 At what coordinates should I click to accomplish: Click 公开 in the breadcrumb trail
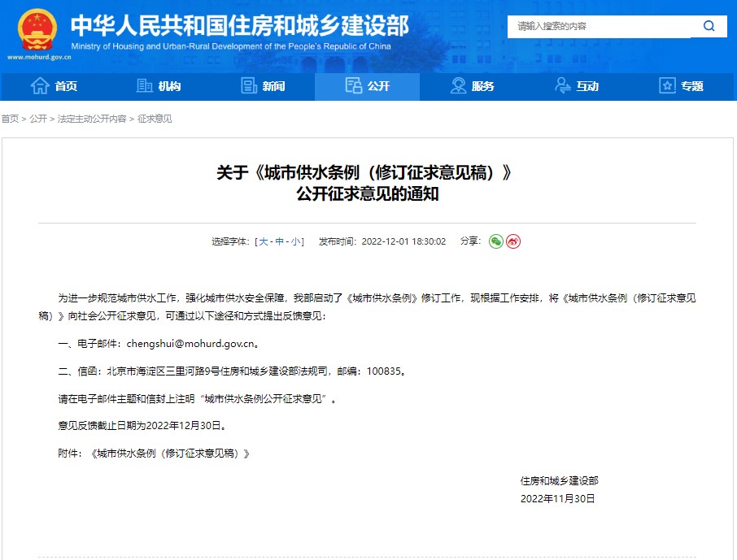(x=38, y=119)
